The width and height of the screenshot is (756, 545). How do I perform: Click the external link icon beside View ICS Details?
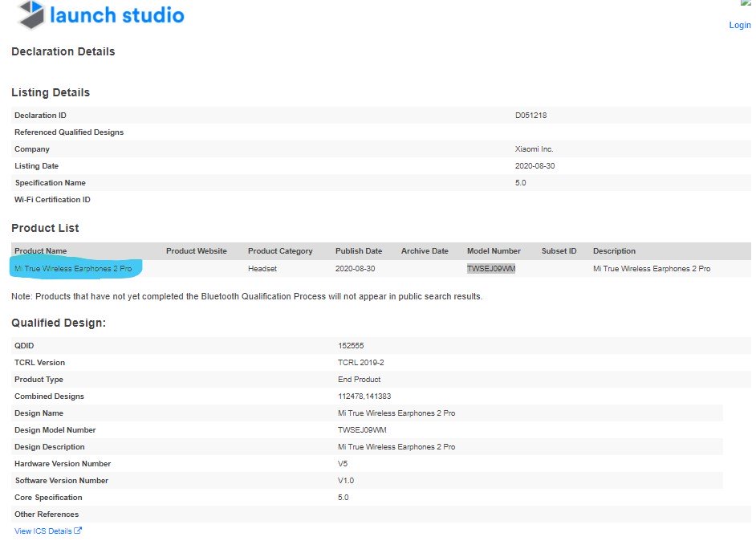click(x=78, y=531)
